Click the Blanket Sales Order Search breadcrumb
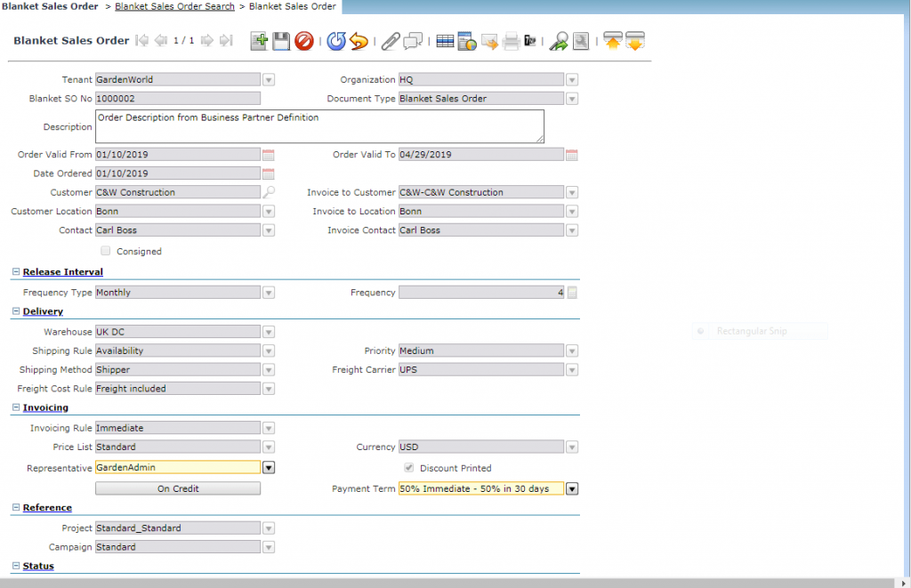911x588 pixels. [174, 6]
